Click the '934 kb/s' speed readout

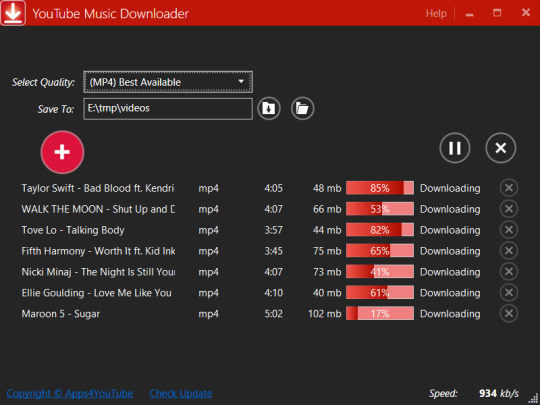[x=499, y=393]
